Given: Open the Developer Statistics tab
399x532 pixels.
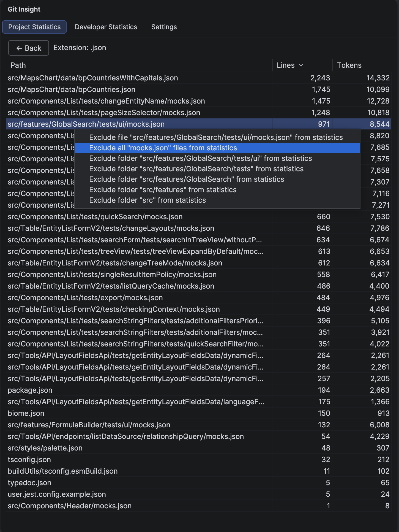Looking at the screenshot, I should tap(106, 27).
